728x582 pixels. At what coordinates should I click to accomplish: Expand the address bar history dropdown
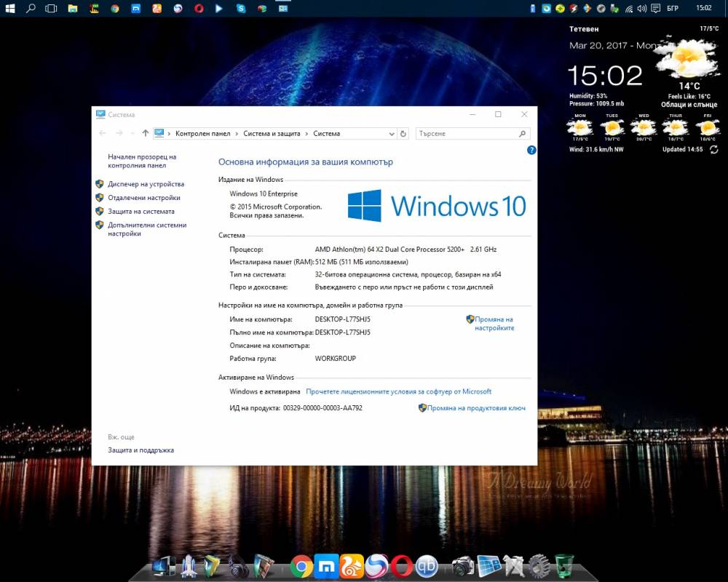tap(392, 134)
